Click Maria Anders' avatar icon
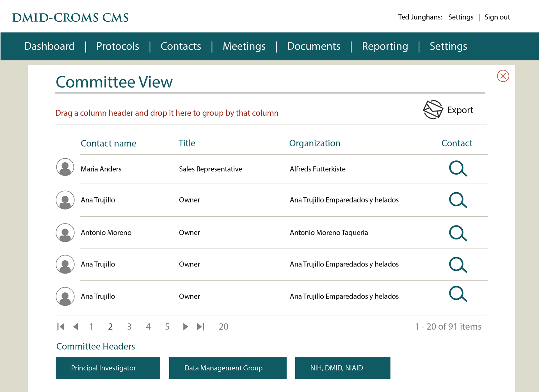 [x=65, y=167]
